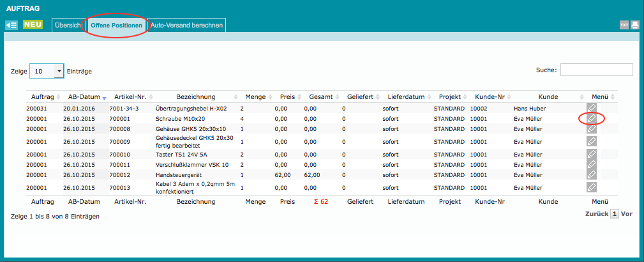This screenshot has width=644, height=262.
Task: Select the Offene Positionen tab
Action: click(x=116, y=25)
